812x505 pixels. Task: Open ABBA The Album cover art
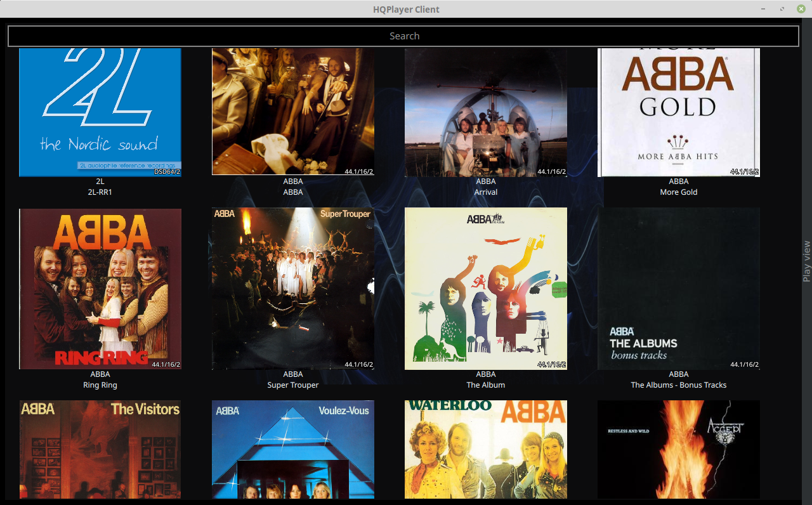[486, 289]
